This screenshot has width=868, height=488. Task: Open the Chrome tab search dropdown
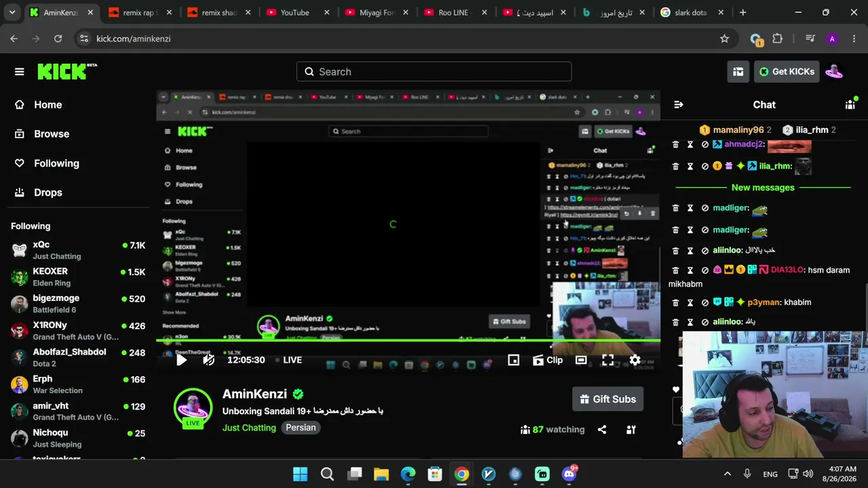click(x=12, y=12)
